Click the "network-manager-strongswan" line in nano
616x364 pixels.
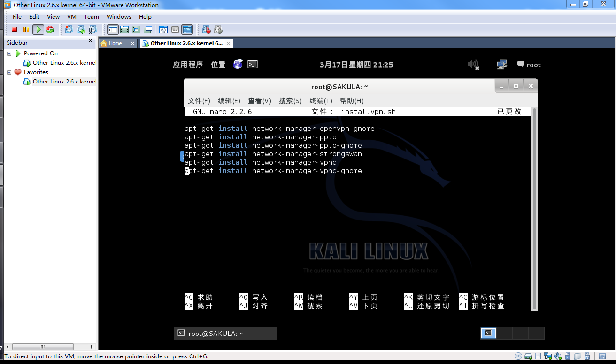pos(273,154)
